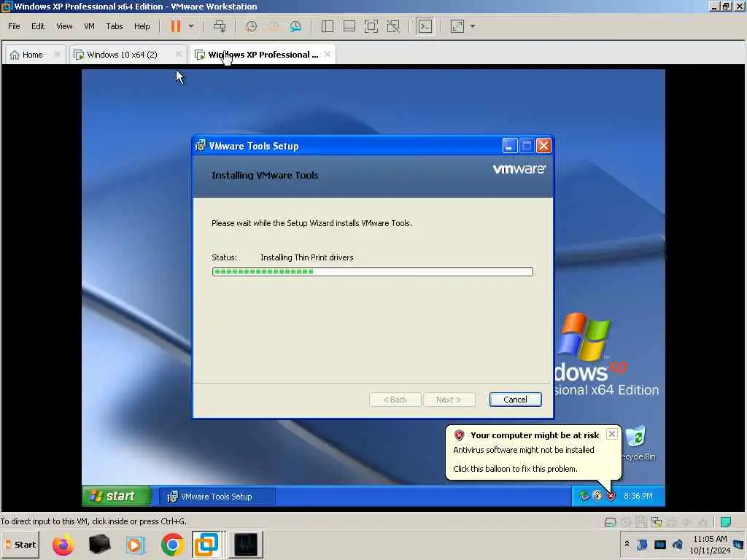The image size is (747, 560).
Task: Click the XP tray security alert shield icon
Action: [611, 496]
